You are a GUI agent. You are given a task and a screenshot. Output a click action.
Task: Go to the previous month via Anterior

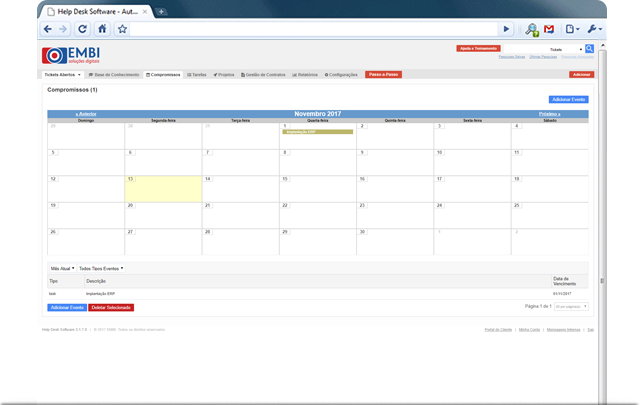tap(86, 114)
